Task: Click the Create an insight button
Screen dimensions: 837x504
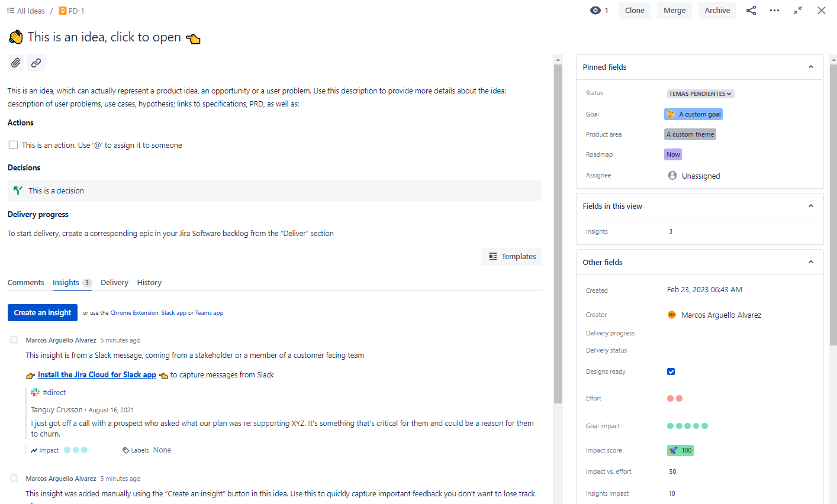Action: (42, 312)
